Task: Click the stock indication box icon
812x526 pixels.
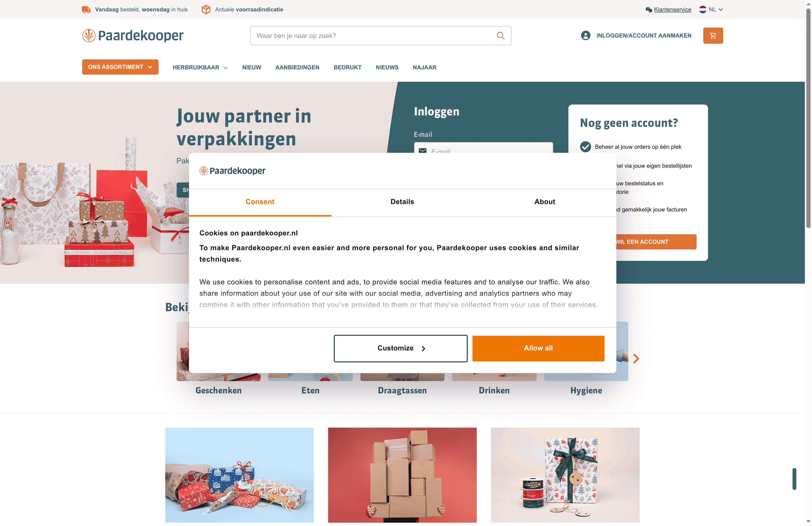Action: tap(206, 10)
